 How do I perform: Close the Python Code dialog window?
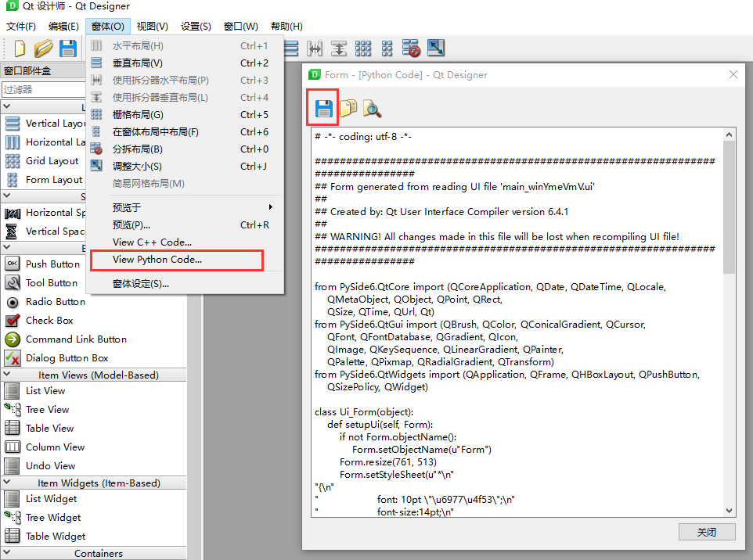click(x=733, y=74)
